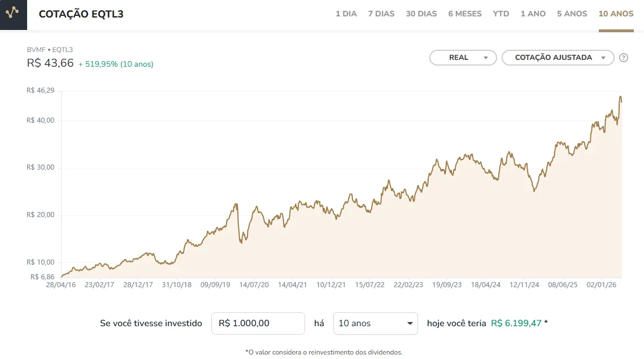The image size is (644, 359).
Task: Click the chart logo icon beside COTAÇÃO EQTL3
Action: 13,13
